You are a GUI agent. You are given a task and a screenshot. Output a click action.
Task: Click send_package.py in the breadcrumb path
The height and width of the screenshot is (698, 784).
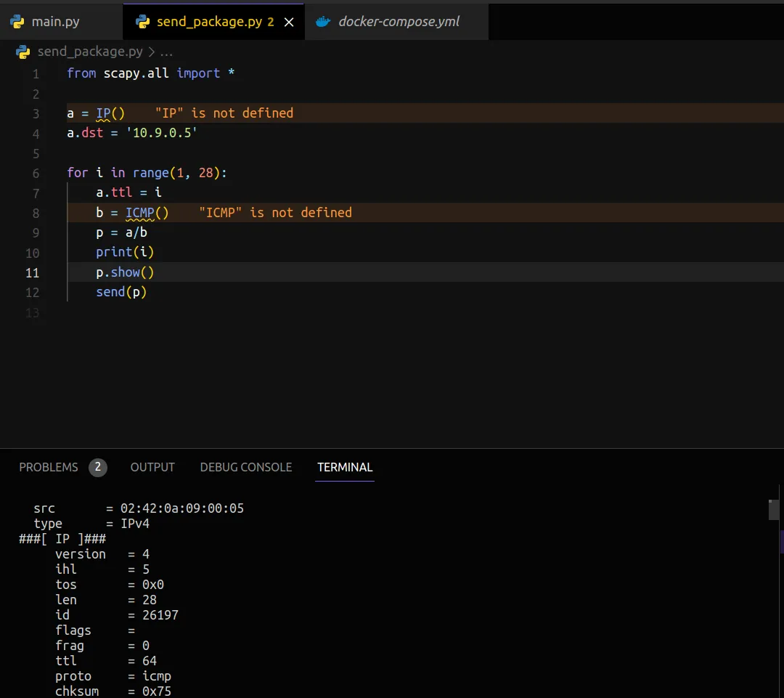click(90, 52)
